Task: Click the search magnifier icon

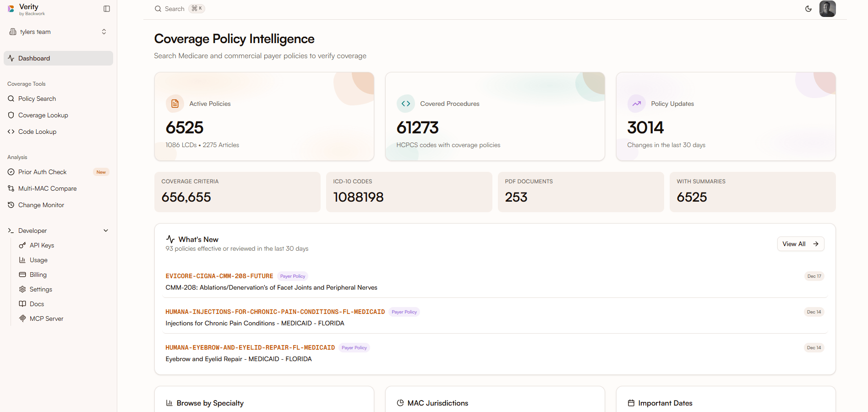Action: pyautogui.click(x=158, y=9)
